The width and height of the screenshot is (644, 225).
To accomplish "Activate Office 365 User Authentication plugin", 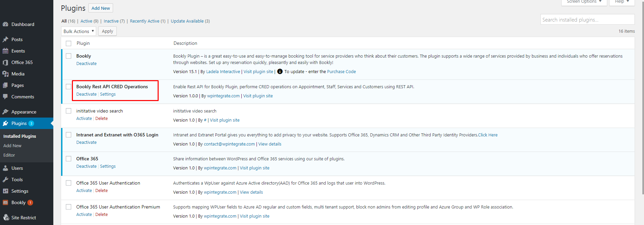I will [x=84, y=190].
